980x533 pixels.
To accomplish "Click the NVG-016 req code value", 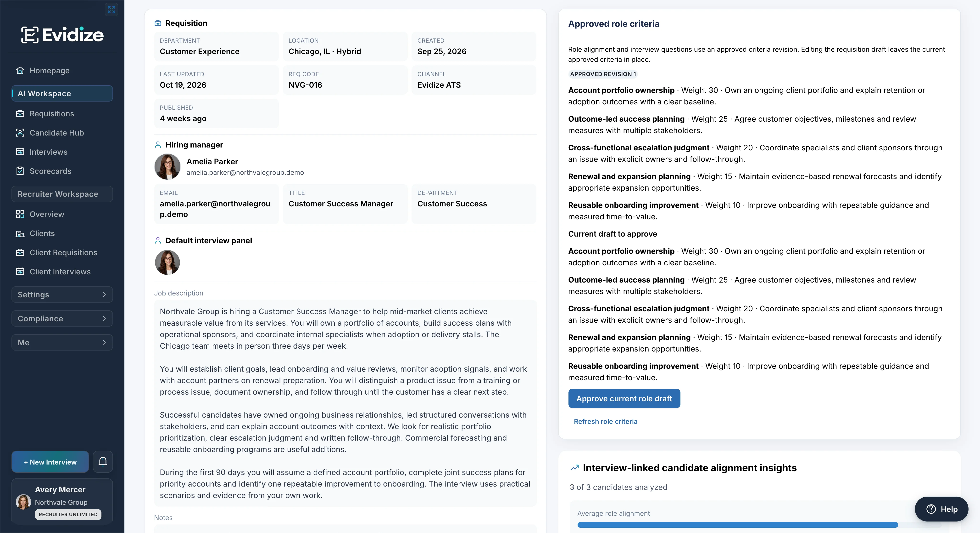I will (x=305, y=85).
